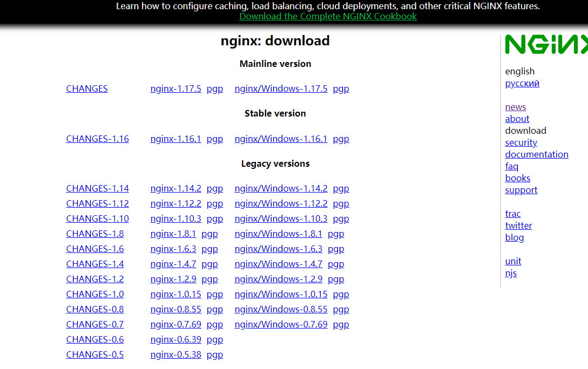
Task: Download nginx-1.17.5 mainline version
Action: 175,88
